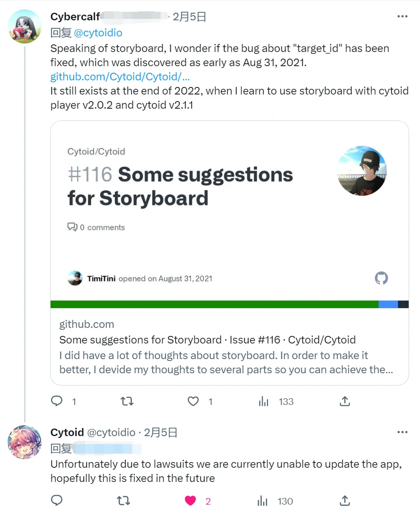420x515 pixels.
Task: Click the GitHub logo in preview card
Action: (x=381, y=278)
